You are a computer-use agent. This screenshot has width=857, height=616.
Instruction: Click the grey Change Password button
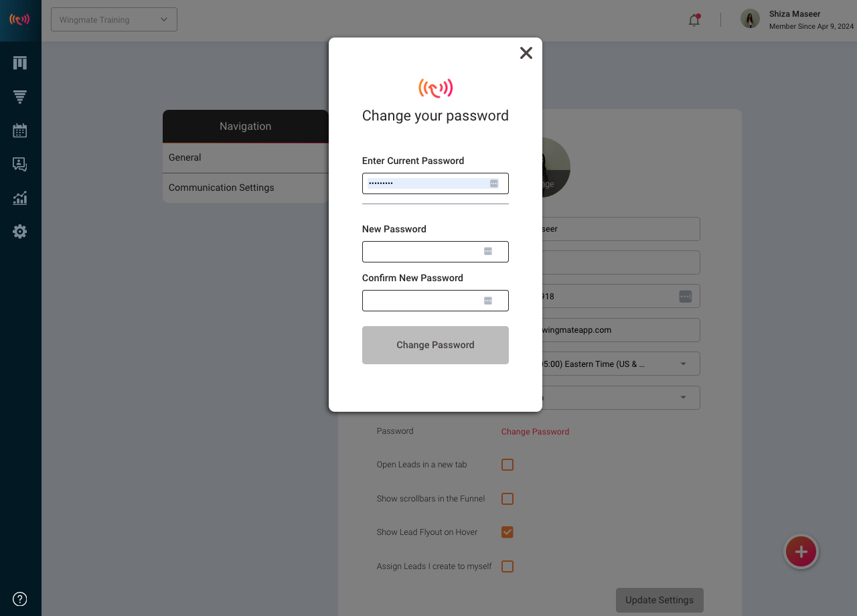[x=435, y=345]
